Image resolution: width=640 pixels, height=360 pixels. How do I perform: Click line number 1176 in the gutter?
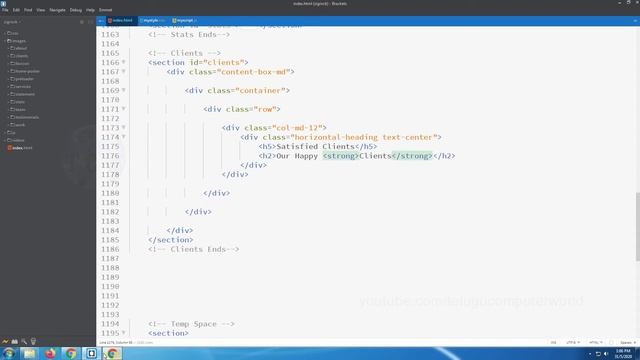click(110, 156)
